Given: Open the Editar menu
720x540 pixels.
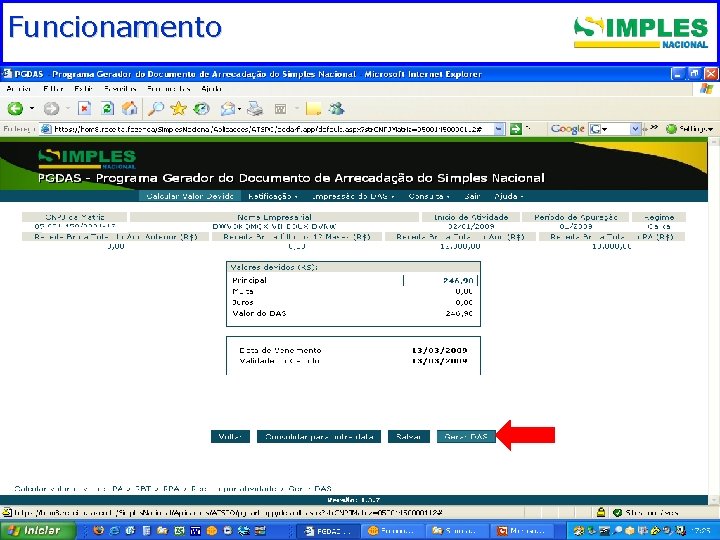Looking at the screenshot, I should (x=53, y=89).
